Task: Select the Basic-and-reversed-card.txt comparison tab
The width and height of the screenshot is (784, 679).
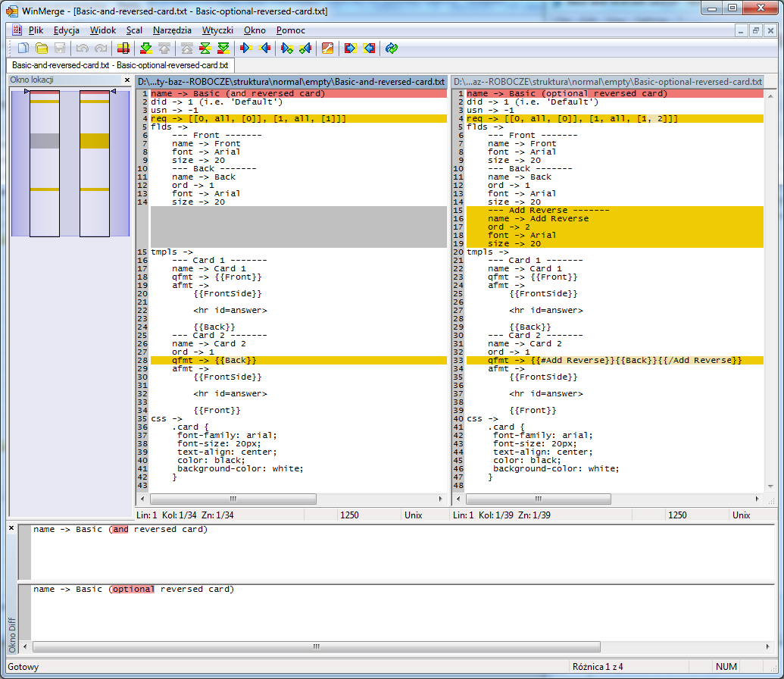Action: (120, 65)
